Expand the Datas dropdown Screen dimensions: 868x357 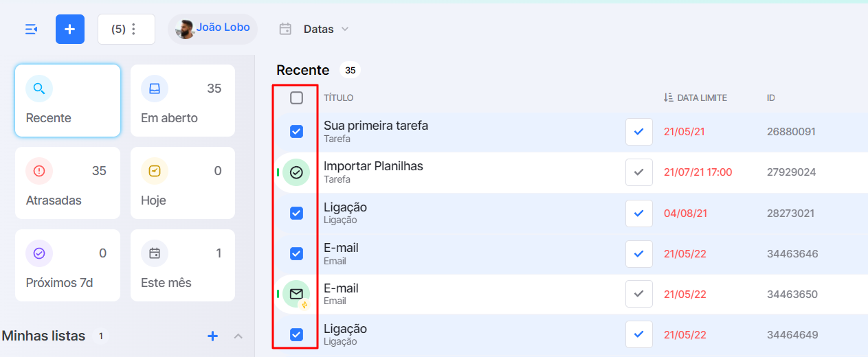[x=326, y=29]
